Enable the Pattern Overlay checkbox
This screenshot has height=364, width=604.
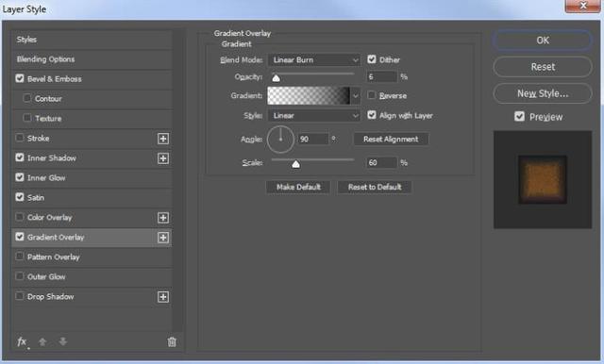tap(20, 256)
